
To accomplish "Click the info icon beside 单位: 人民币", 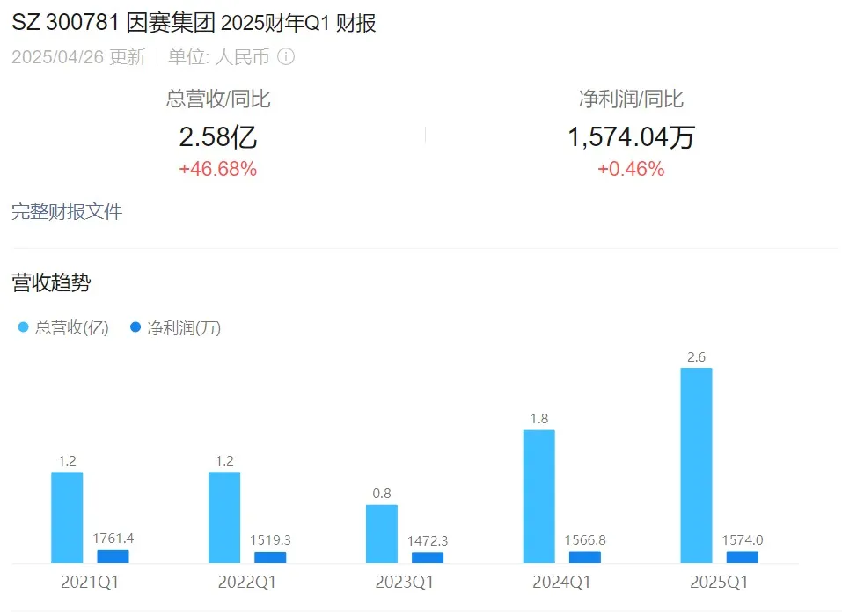I will click(286, 56).
